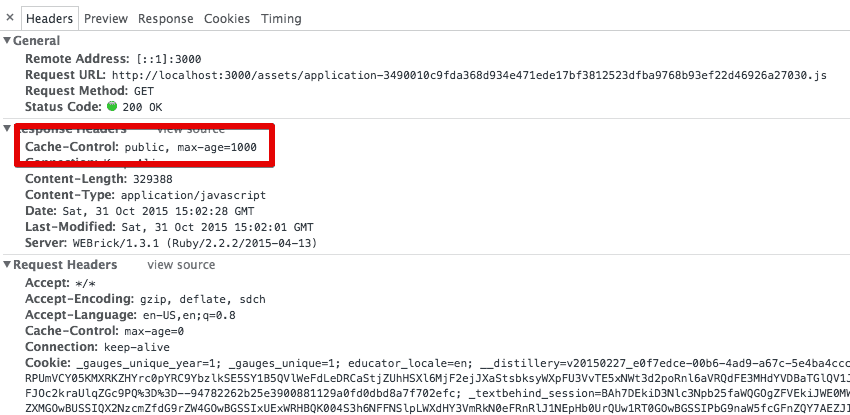Collapse the Request Headers section
This screenshot has height=415, width=850.
click(x=8, y=265)
